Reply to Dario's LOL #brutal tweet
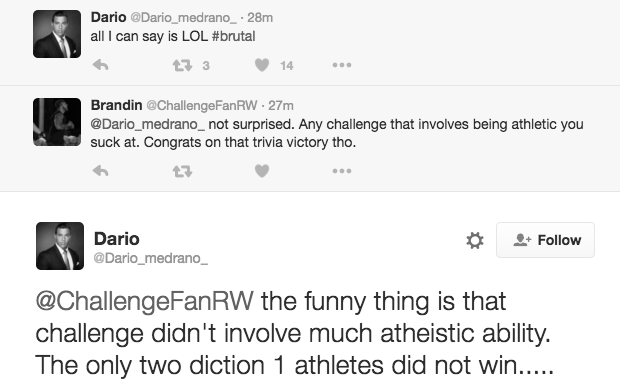The height and width of the screenshot is (387, 620). [x=100, y=65]
